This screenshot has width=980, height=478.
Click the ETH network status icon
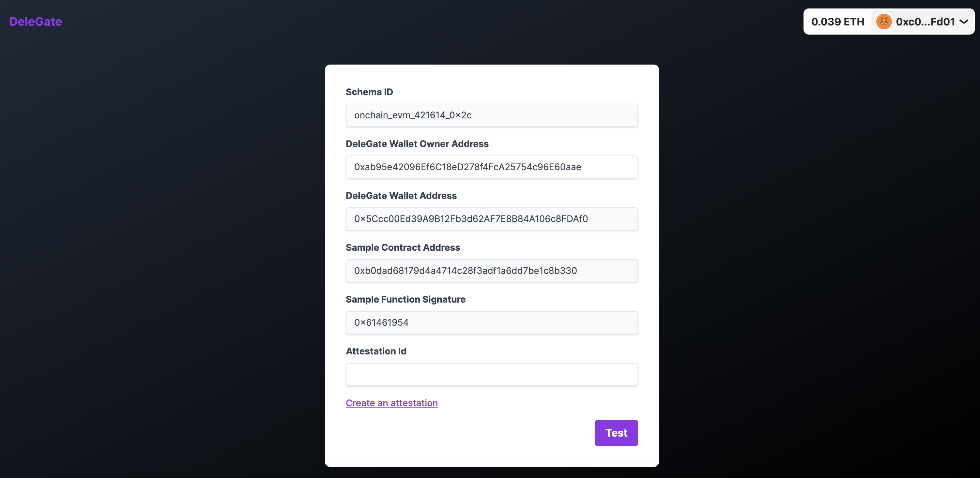pos(884,21)
